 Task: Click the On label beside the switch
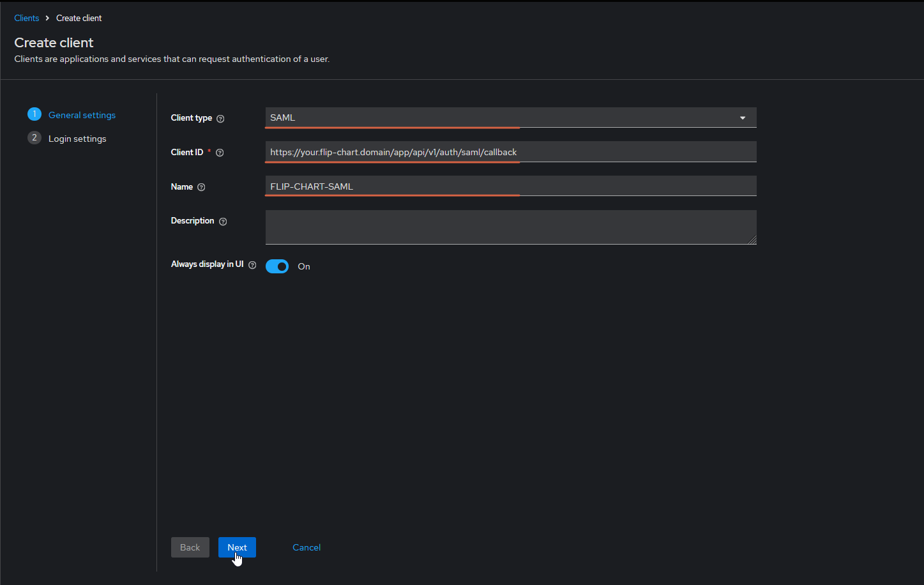(304, 266)
